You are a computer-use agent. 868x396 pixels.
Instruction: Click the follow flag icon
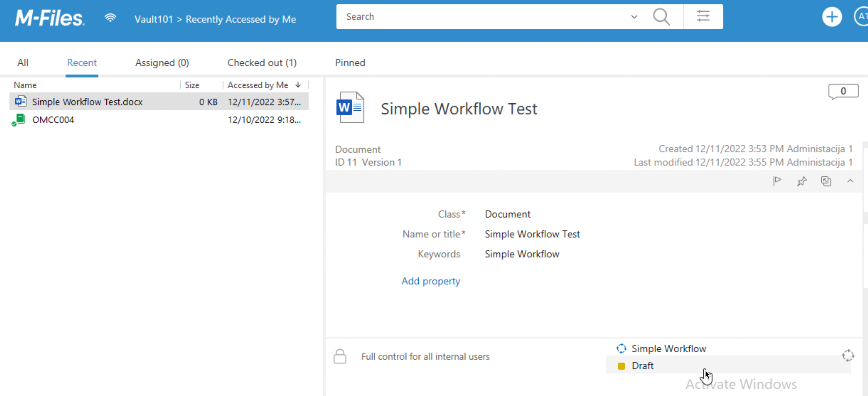click(x=777, y=181)
